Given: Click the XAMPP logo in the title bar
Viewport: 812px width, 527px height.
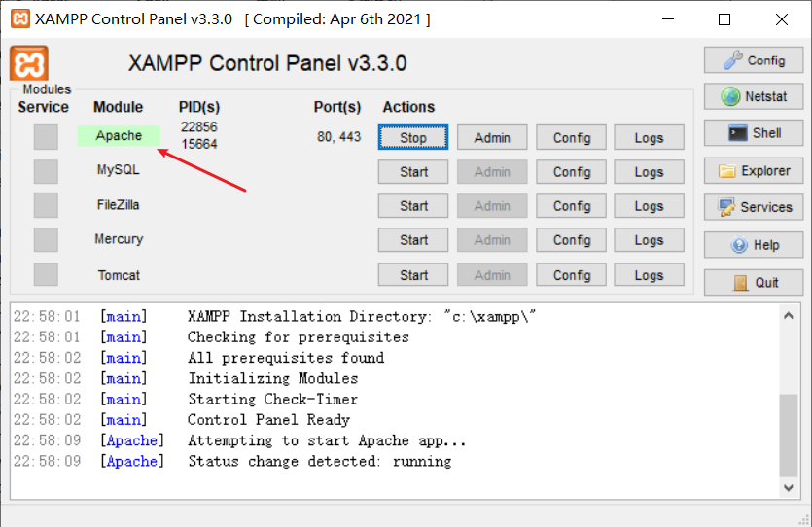Looking at the screenshot, I should pos(20,19).
